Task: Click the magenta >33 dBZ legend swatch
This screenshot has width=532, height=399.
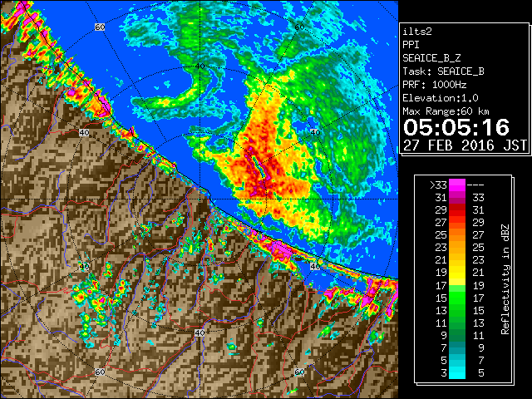Action: 457,185
